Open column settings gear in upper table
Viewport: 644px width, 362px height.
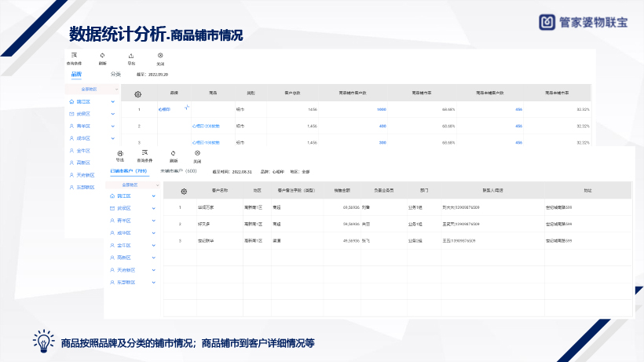coord(138,93)
